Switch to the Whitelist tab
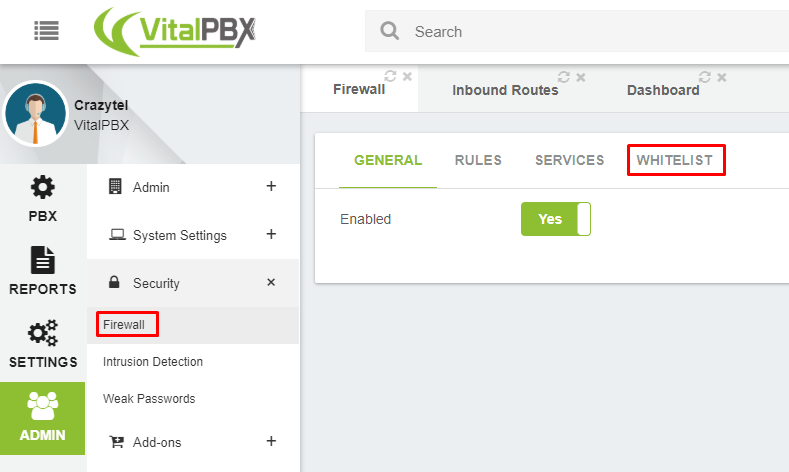Screen dimensions: 789x472 (x=675, y=160)
